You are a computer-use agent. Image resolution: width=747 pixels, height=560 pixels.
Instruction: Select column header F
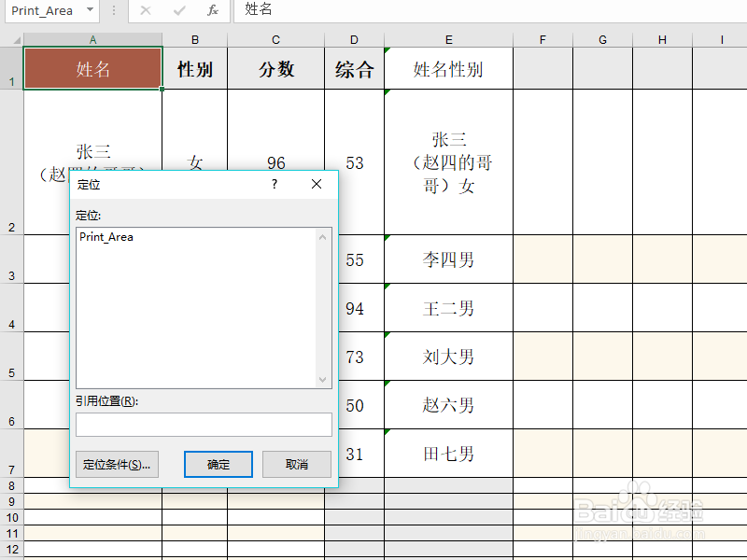[x=543, y=39]
